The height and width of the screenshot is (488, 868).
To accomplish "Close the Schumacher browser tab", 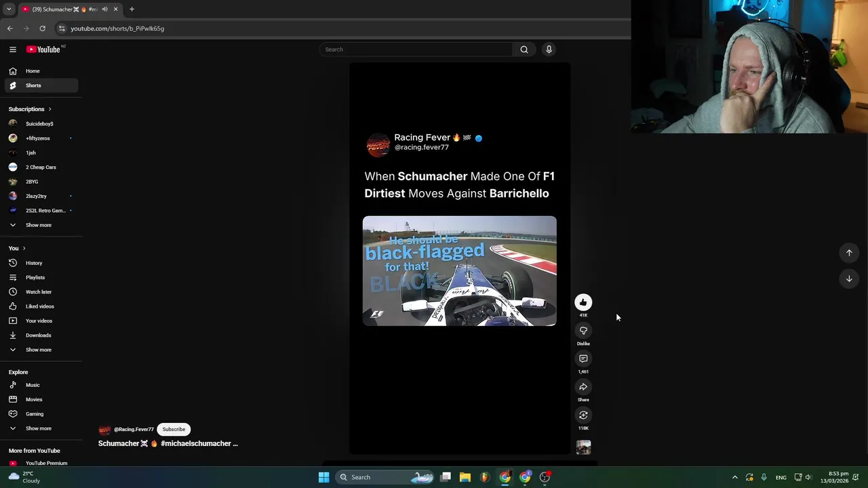I will pos(115,9).
